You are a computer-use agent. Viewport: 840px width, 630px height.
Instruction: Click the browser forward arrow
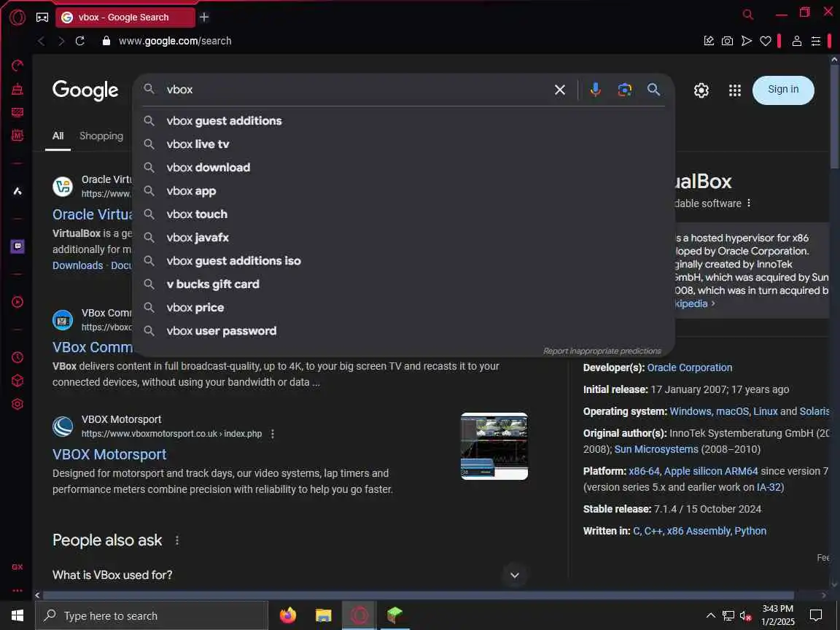(61, 41)
